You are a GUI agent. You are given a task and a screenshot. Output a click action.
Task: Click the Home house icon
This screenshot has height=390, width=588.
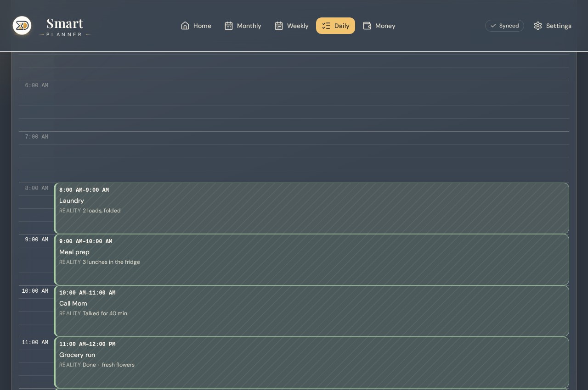click(185, 26)
